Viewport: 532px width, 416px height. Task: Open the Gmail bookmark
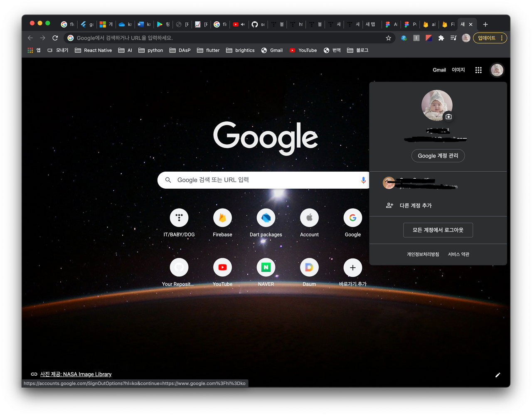pos(272,50)
